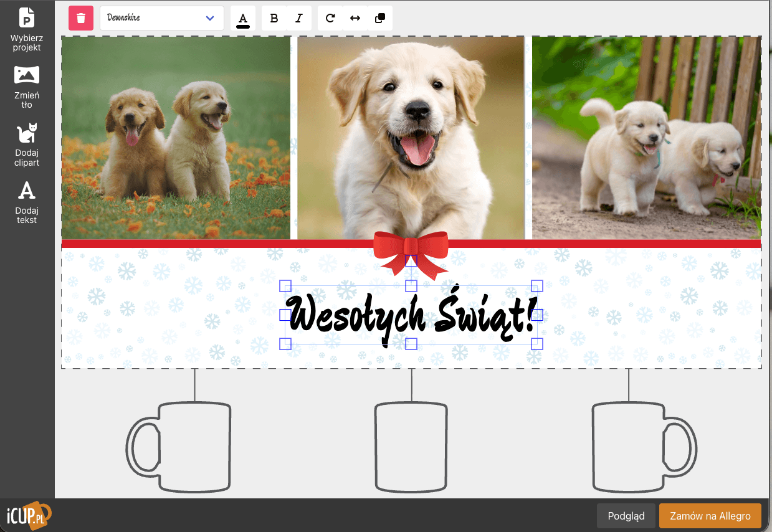This screenshot has width=772, height=532.
Task: Duplicate the selected text layer
Action: click(x=380, y=18)
